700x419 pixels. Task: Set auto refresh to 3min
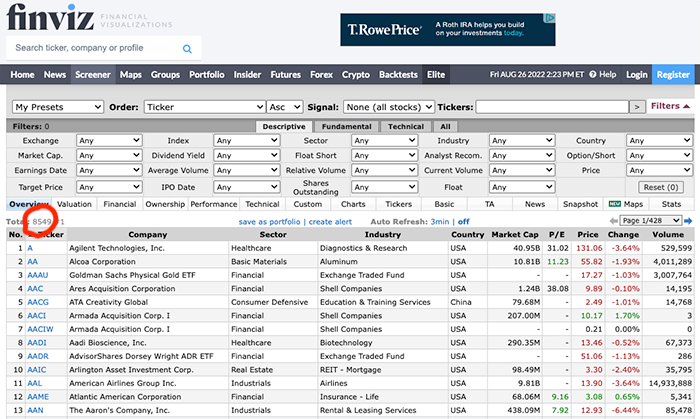point(440,221)
